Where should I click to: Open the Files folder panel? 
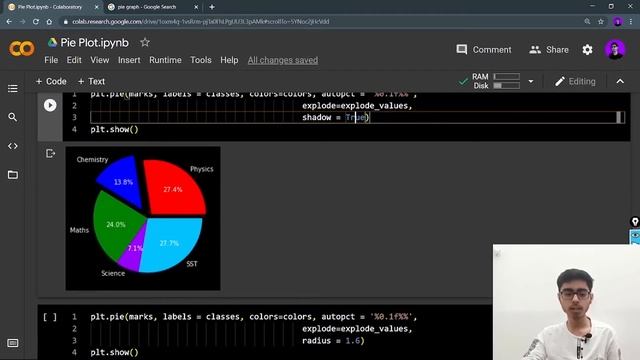[13, 175]
